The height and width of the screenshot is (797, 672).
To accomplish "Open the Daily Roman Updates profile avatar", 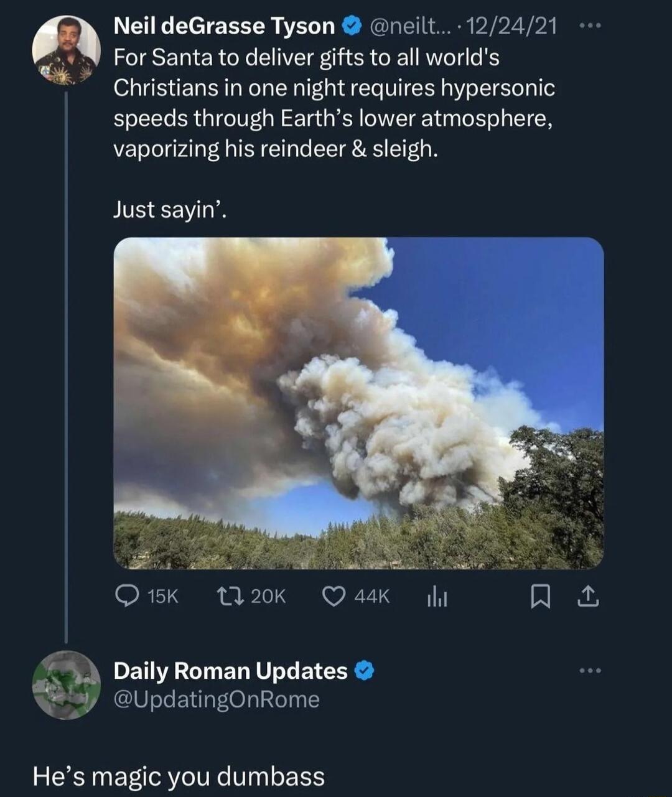I will point(64,684).
